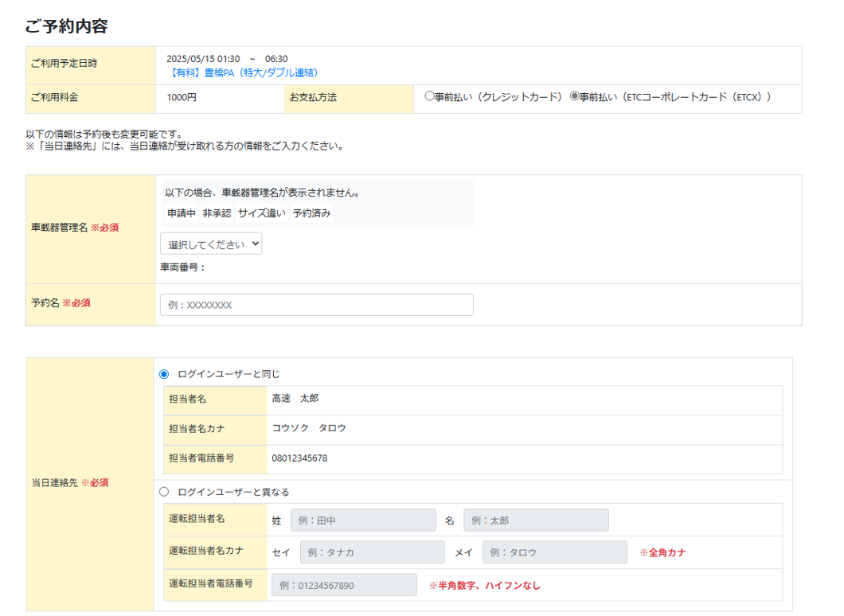Viewport: 844px width, 616px height.
Task: Select ETCコーポレートカード payment radio button
Action: coord(575,96)
